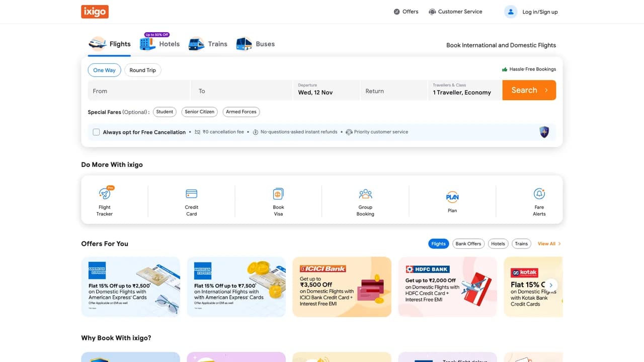
Task: Click the user profile avatar icon
Action: pyautogui.click(x=511, y=12)
